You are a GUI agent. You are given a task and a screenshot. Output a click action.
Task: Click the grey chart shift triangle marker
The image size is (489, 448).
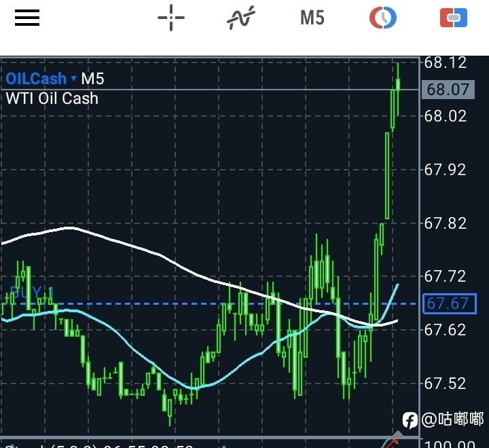(397, 434)
